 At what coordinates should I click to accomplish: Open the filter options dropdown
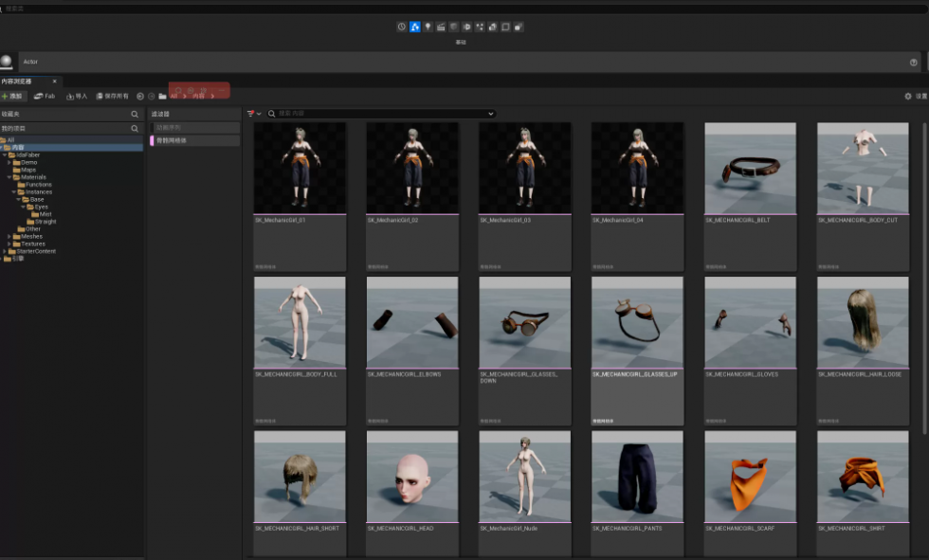(x=254, y=114)
